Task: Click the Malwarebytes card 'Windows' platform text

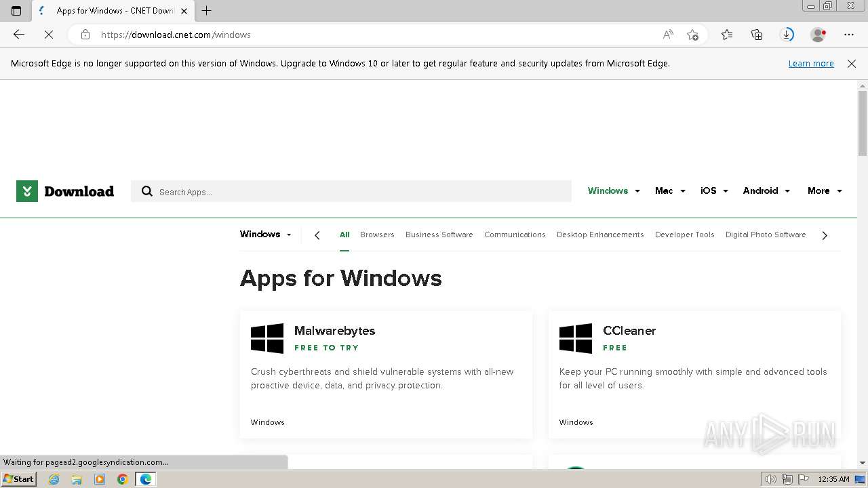Action: click(x=268, y=422)
